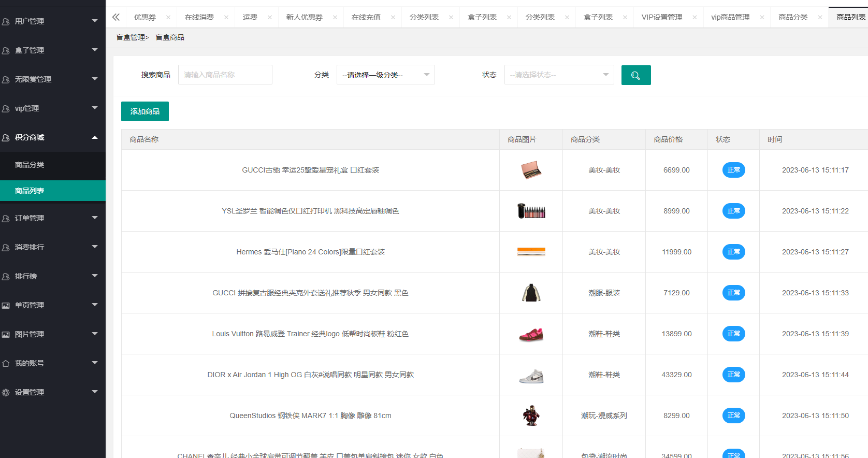Close the 在线充值 tab
Image resolution: width=868 pixels, height=458 pixels.
click(393, 17)
